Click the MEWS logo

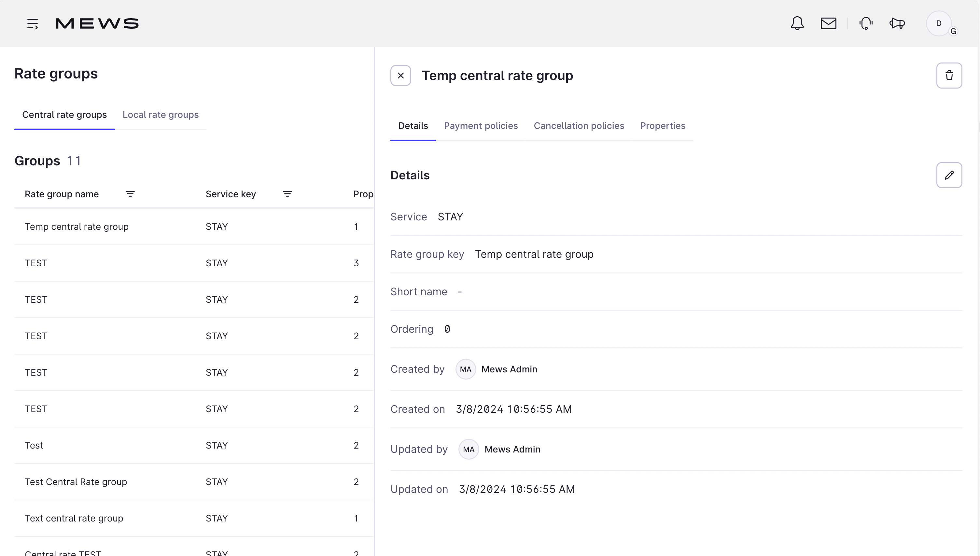click(x=97, y=24)
